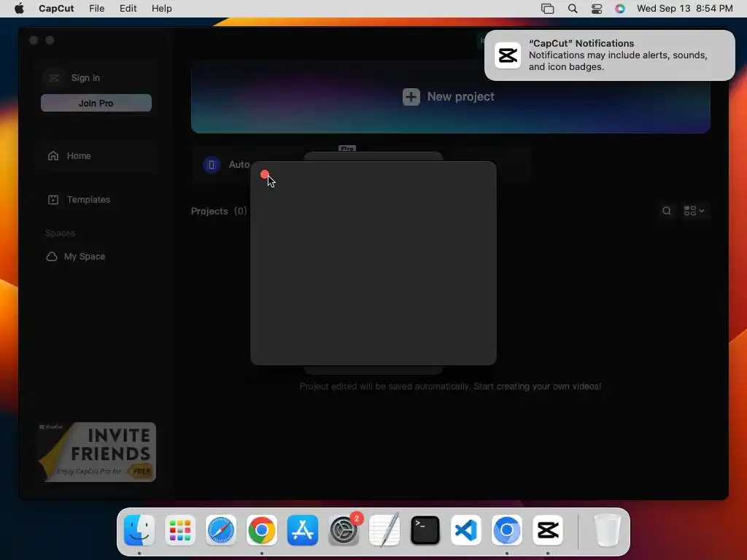This screenshot has height=560, width=747.
Task: Open Finder from the dock
Action: tap(139, 530)
